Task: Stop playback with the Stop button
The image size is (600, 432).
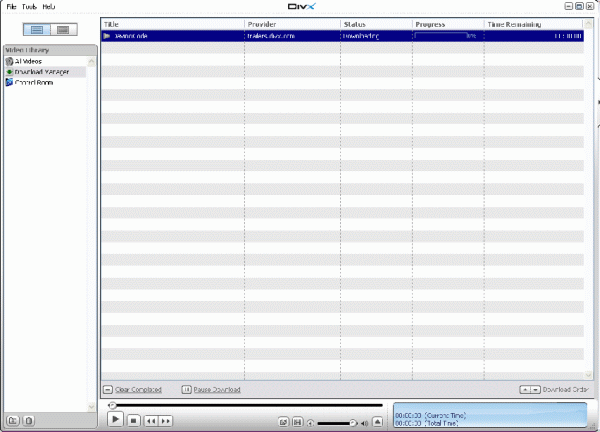Action: point(134,421)
